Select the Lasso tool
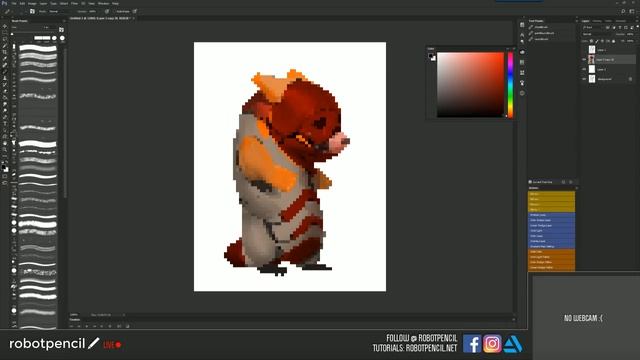The height and width of the screenshot is (360, 640). tap(4, 39)
